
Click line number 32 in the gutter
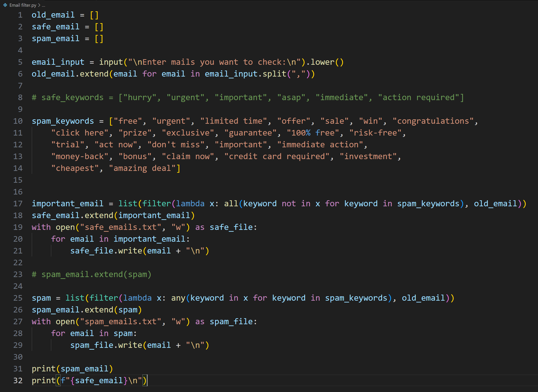(x=18, y=380)
